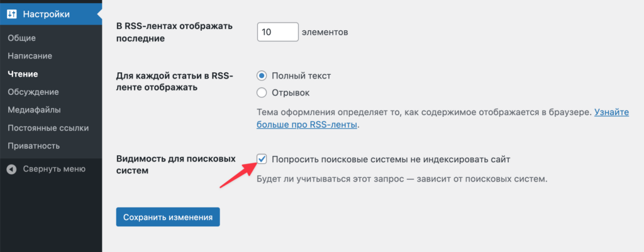Open Обсуждение settings

pyautogui.click(x=33, y=92)
